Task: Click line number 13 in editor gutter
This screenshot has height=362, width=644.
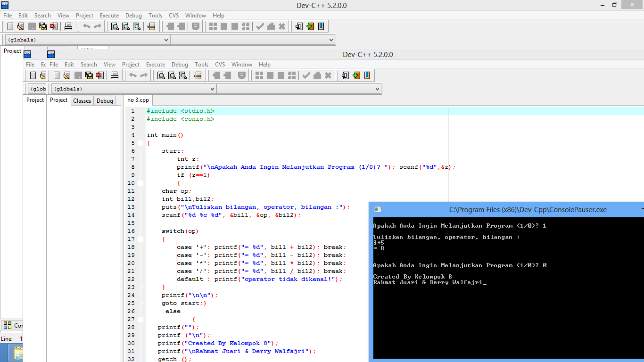Action: click(x=131, y=207)
